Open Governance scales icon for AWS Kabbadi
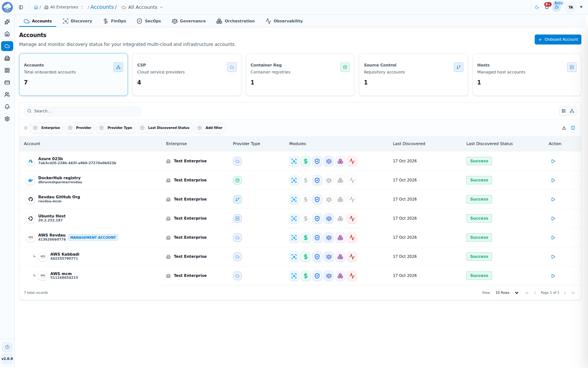 point(329,257)
